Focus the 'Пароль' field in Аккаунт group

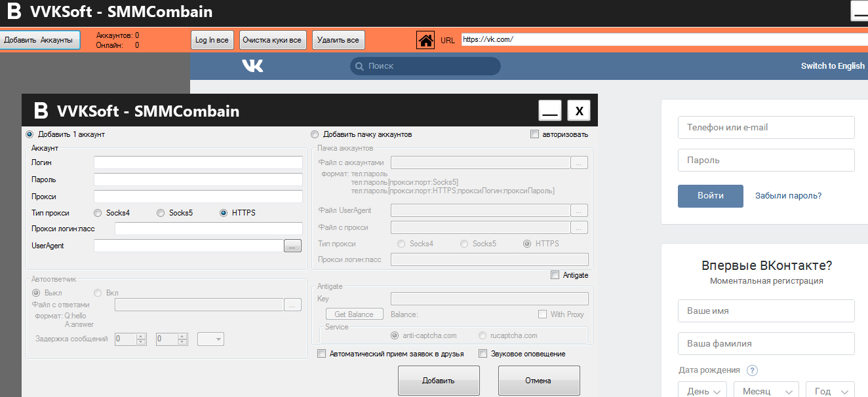click(x=198, y=180)
